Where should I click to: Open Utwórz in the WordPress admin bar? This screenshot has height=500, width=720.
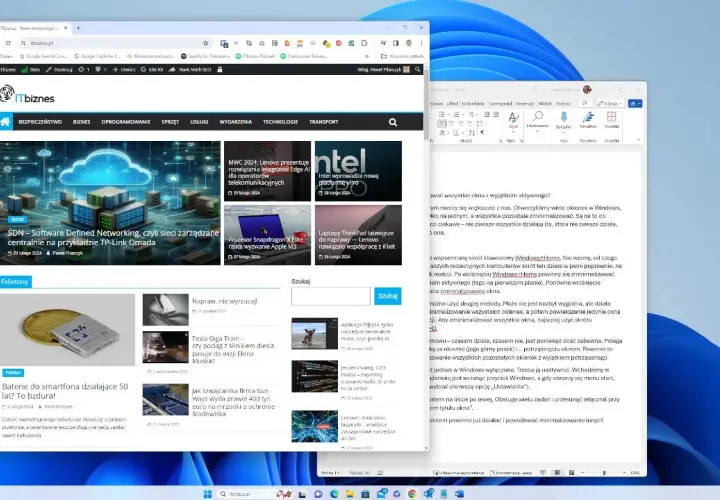click(x=124, y=70)
